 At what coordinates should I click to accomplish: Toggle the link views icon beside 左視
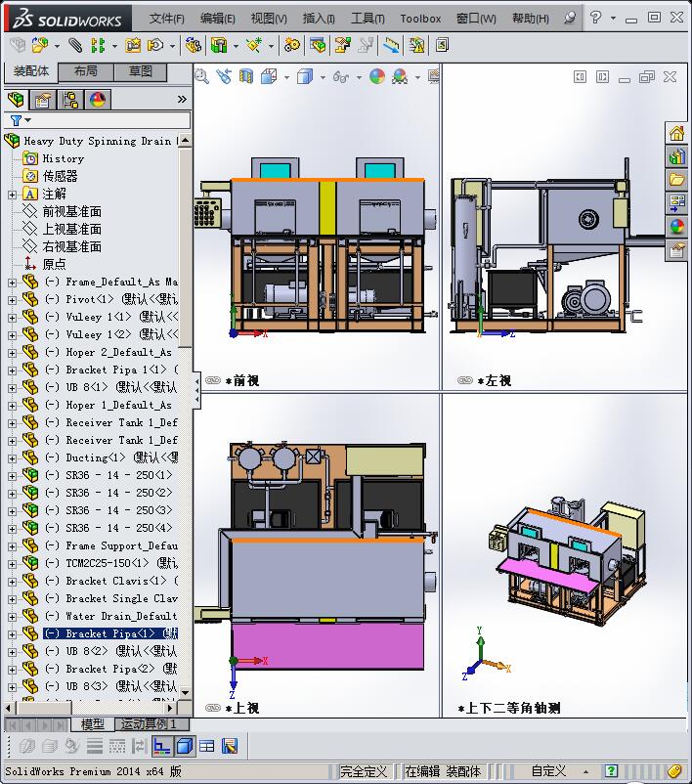(465, 380)
